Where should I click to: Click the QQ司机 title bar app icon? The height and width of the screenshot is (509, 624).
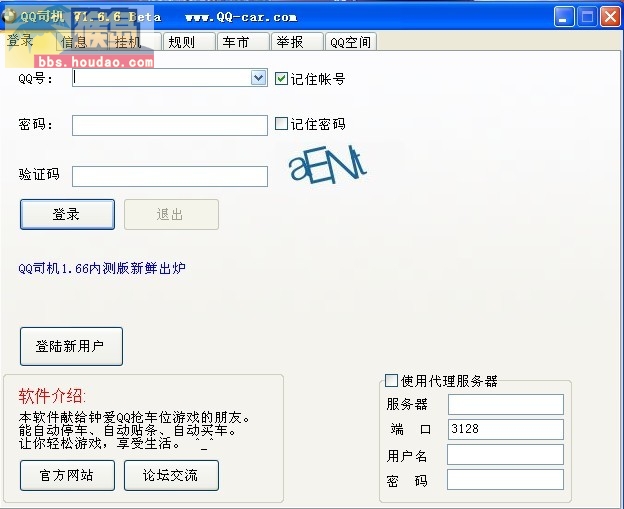9,16
